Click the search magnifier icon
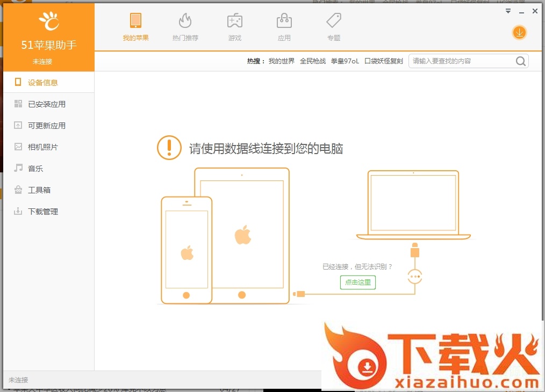The width and height of the screenshot is (545, 392). click(x=520, y=61)
